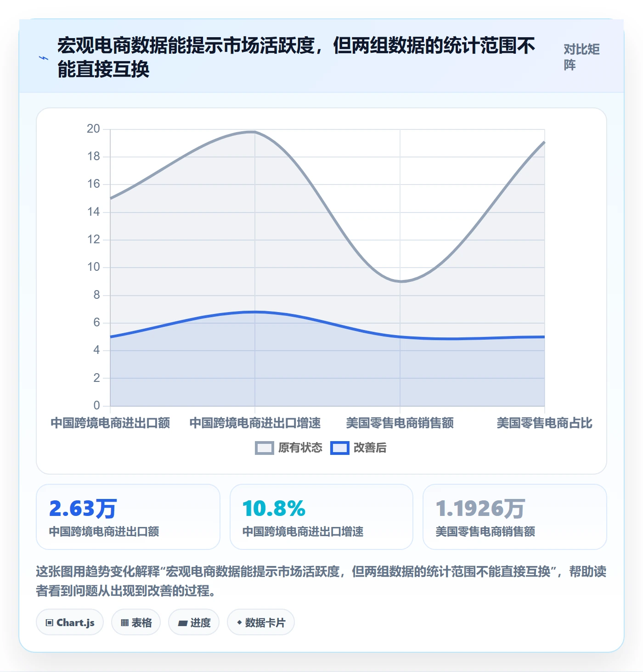
Task: Toggle the 改善后 legend swatch
Action: (x=340, y=448)
